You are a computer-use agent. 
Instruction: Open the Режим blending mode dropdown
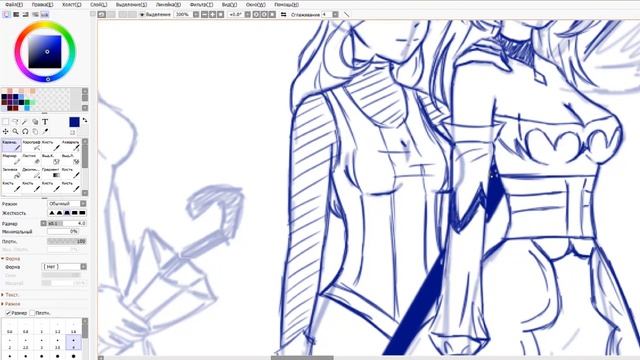tap(67, 204)
